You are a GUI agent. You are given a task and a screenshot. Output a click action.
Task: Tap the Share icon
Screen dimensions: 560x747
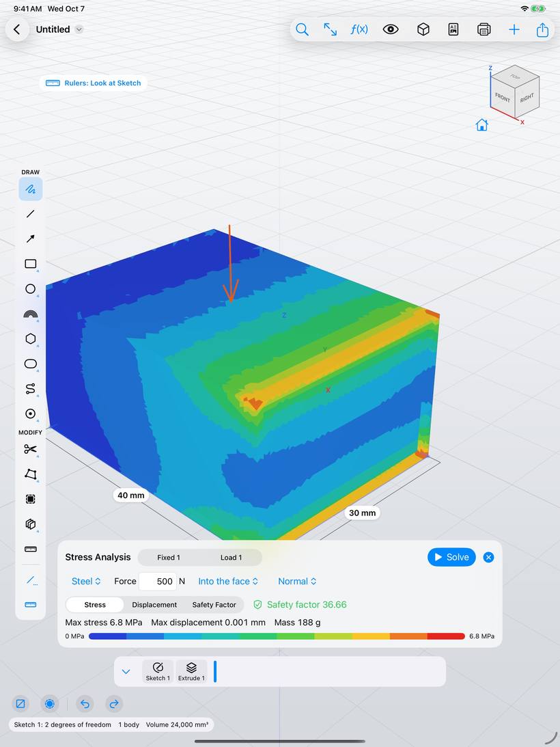pyautogui.click(x=542, y=29)
